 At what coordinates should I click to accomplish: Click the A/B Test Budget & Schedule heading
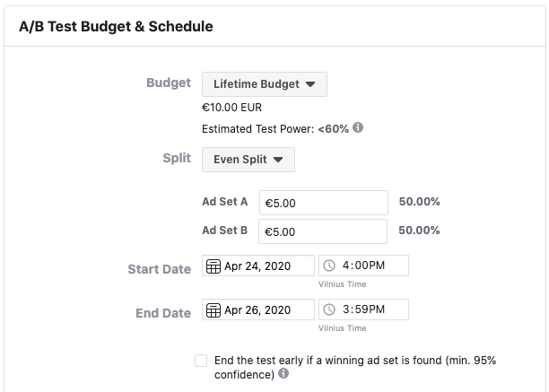[116, 26]
